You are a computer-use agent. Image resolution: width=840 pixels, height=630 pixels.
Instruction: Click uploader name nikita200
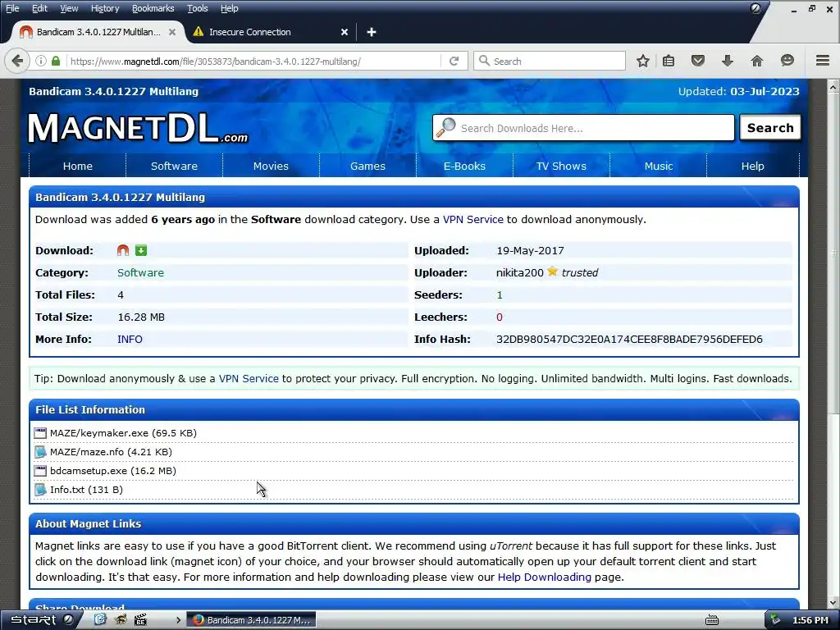tap(519, 272)
